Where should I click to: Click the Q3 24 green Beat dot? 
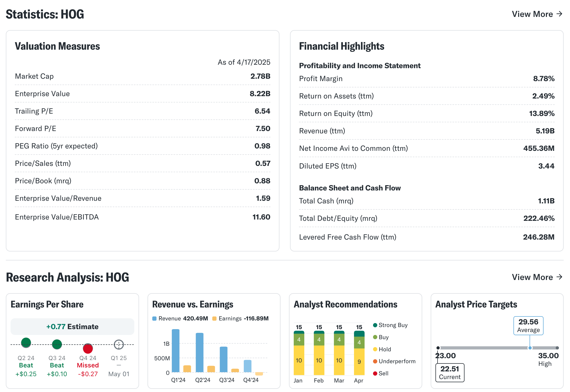(x=57, y=344)
